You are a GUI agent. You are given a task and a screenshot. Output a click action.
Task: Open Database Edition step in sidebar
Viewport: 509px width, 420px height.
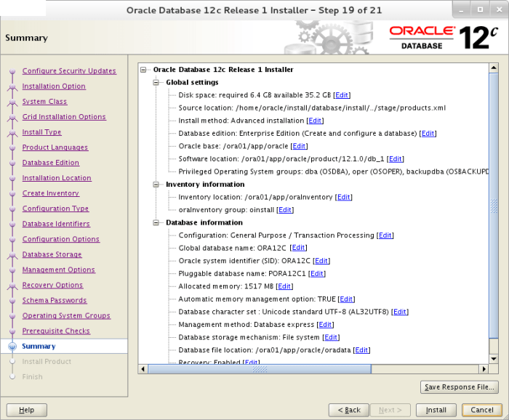pyautogui.click(x=51, y=163)
